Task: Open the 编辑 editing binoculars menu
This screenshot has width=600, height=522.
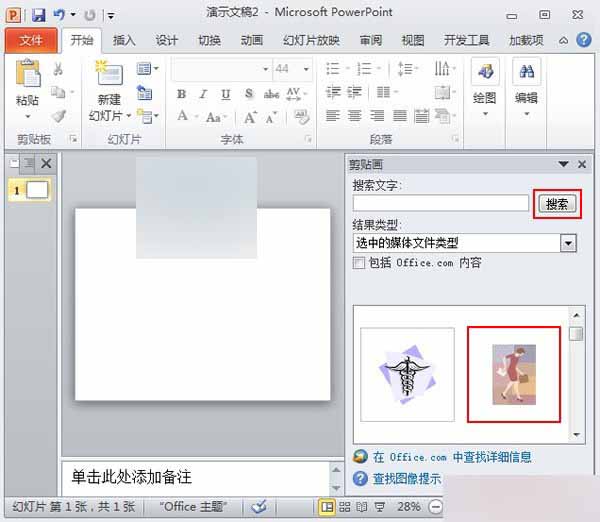Action: (x=527, y=87)
